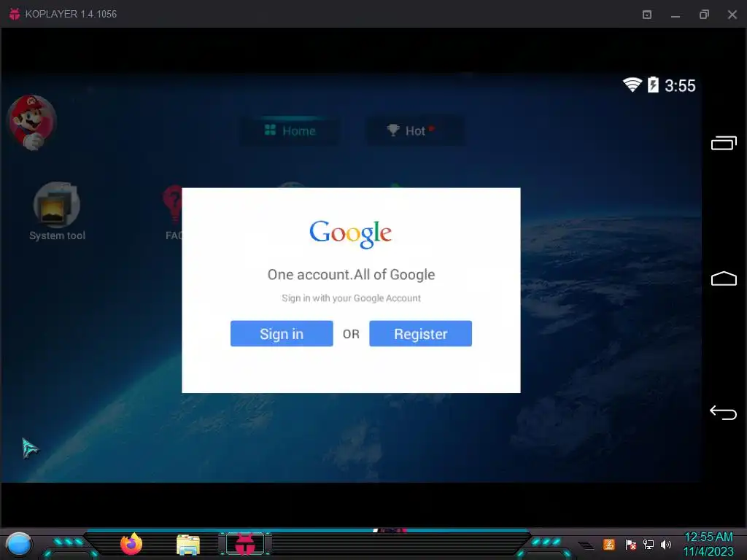Switch to the Hot tab
The width and height of the screenshot is (747, 560).
[x=414, y=131]
